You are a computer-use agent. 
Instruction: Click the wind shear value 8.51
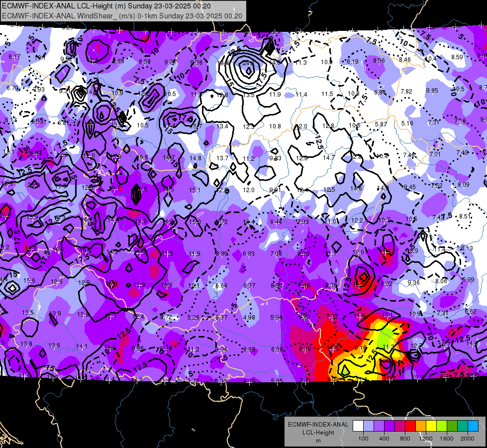pyautogui.click(x=465, y=217)
